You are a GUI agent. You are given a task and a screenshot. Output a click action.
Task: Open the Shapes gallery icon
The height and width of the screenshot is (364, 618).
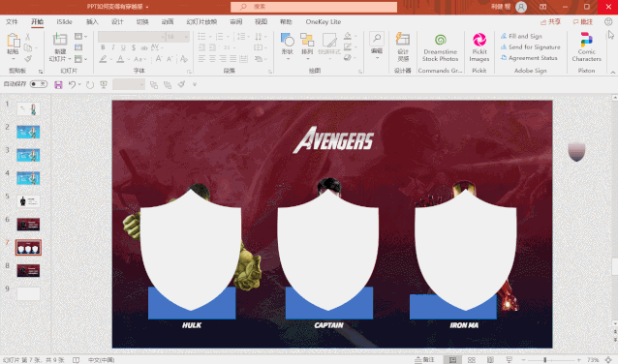pyautogui.click(x=288, y=40)
